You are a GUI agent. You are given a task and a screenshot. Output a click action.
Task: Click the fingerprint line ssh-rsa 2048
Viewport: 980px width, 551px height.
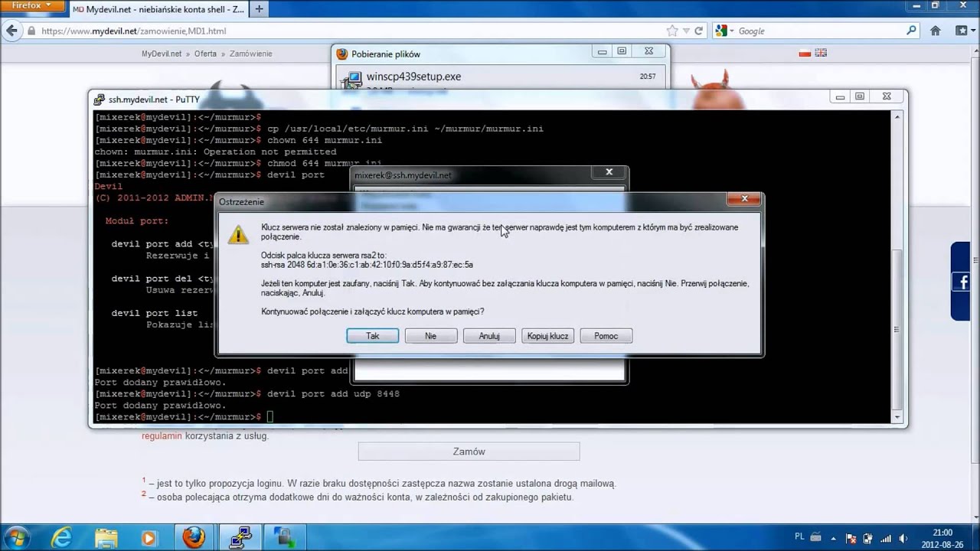pos(367,265)
